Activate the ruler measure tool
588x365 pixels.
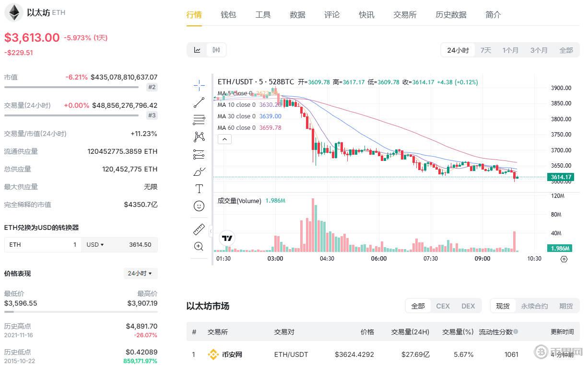(x=199, y=229)
